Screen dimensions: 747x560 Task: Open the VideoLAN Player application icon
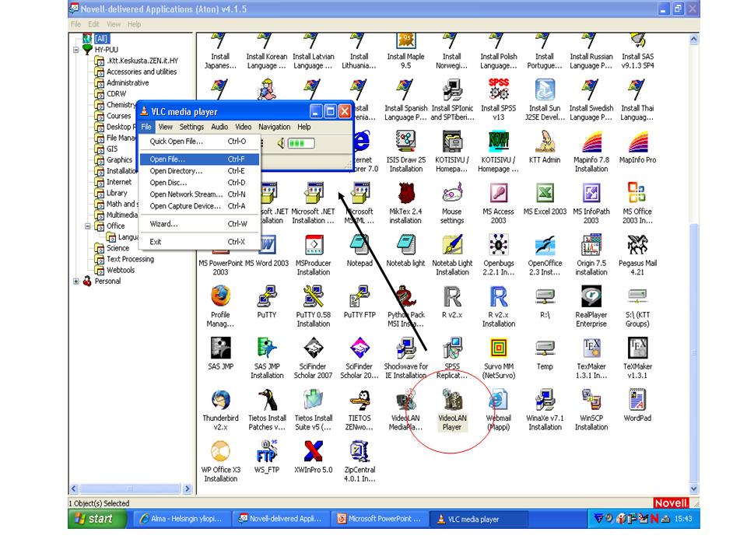(x=451, y=400)
